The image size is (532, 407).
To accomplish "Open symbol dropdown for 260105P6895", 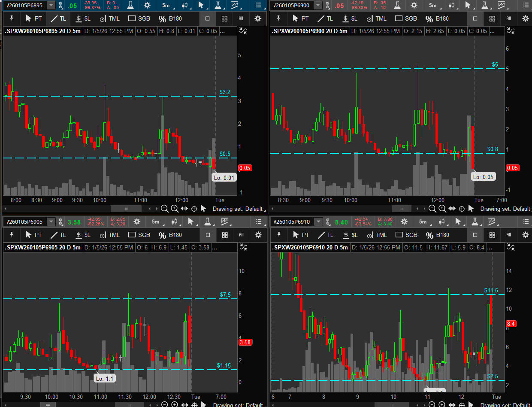I will click(51, 5).
